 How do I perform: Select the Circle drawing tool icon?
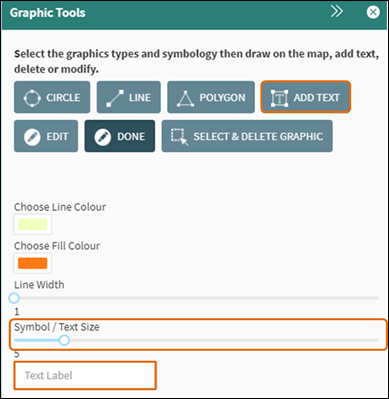[x=32, y=98]
